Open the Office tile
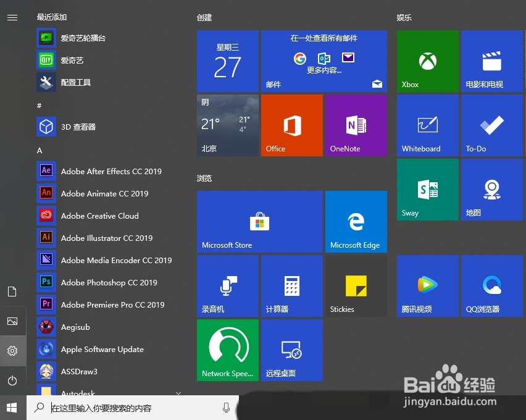The height and width of the screenshot is (420, 526). (292, 125)
